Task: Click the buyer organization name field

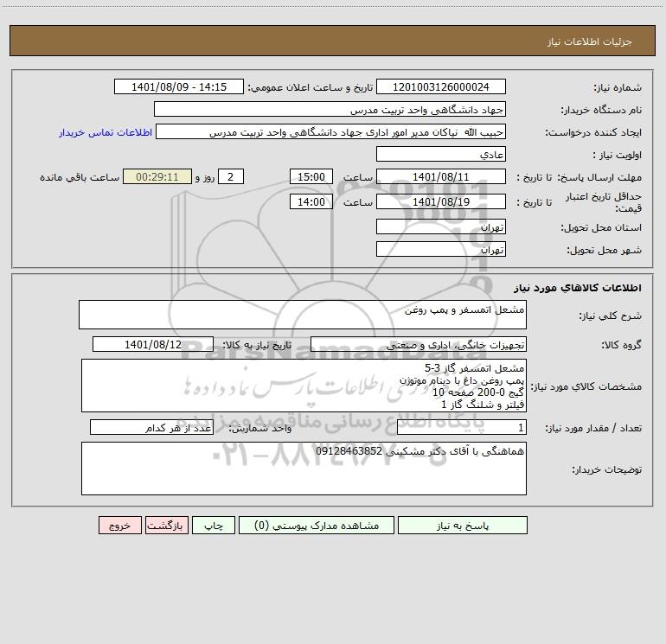Action: [330, 109]
